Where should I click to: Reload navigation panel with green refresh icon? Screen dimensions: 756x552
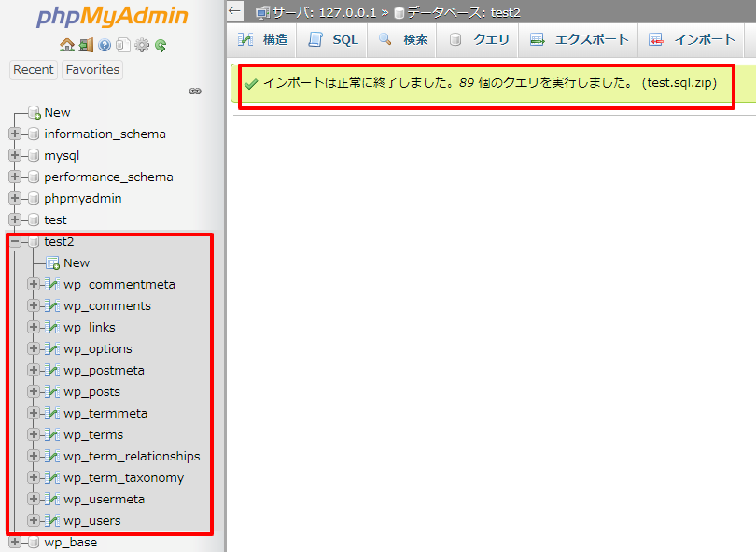coord(161,45)
